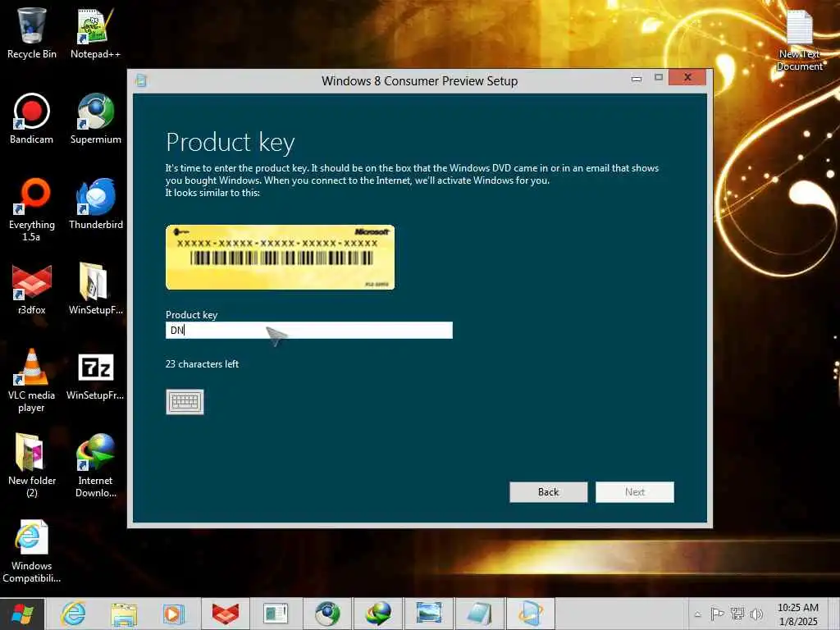
Task: Click the Back button
Action: tap(548, 492)
